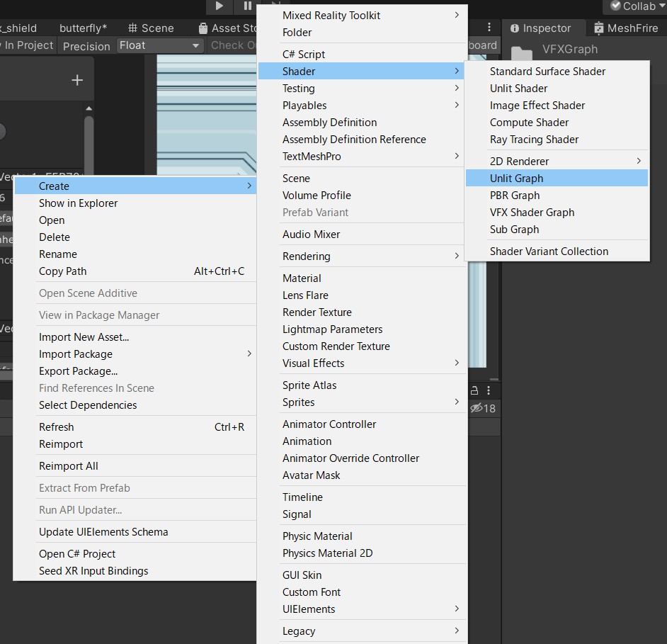
Task: Open the Collab dropdown
Action: pyautogui.click(x=638, y=6)
